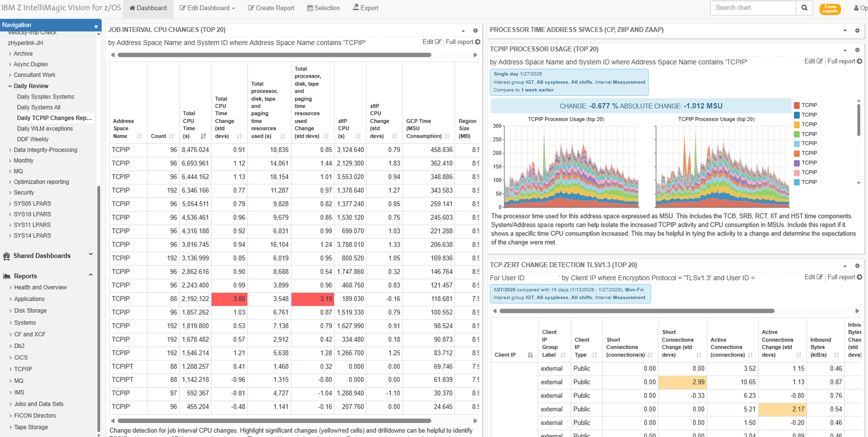
Task: Sort by Client IP Type column
Action: pos(594,355)
